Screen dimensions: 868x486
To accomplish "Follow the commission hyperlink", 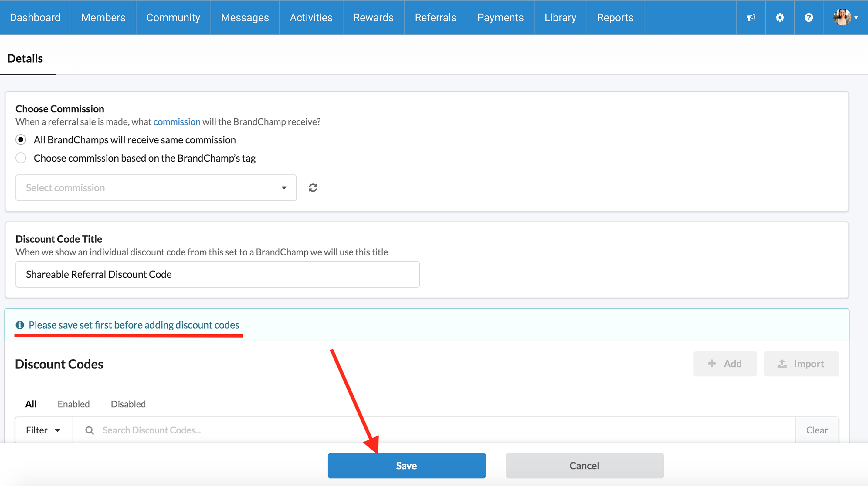I will click(x=177, y=122).
